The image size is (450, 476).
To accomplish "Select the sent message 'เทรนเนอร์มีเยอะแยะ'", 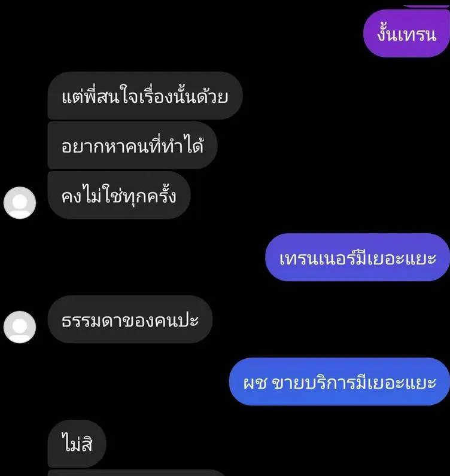I will click(x=357, y=257).
